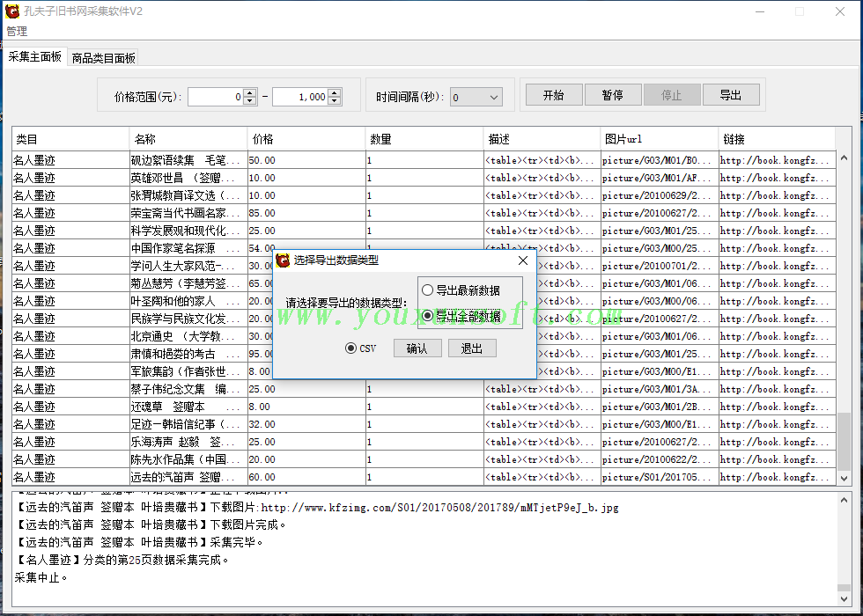Select row 科学发展观和现代化
The height and width of the screenshot is (616, 863).
coord(424,231)
